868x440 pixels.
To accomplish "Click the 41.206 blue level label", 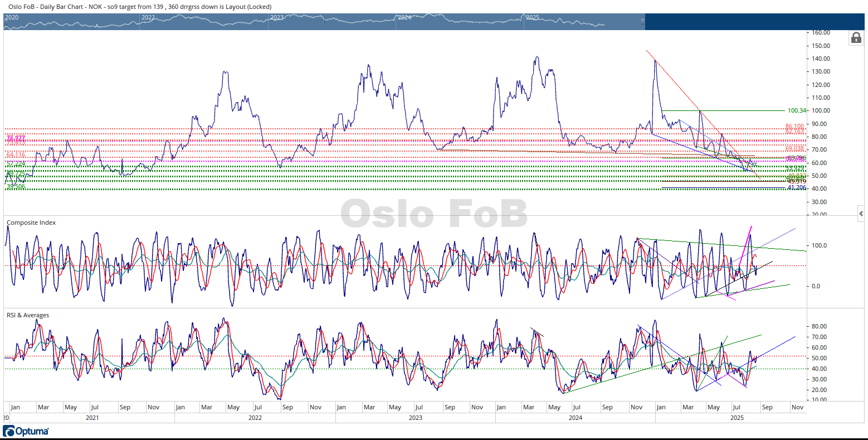I will pos(797,188).
